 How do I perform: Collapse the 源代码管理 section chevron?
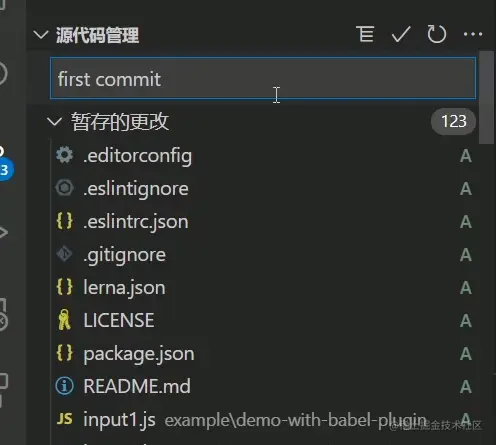pyautogui.click(x=41, y=34)
